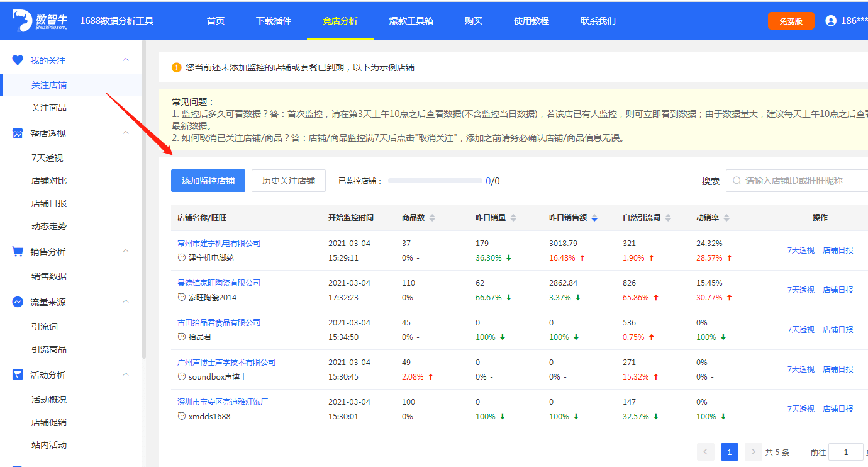Click the store icon beside 整店透视

[x=18, y=133]
